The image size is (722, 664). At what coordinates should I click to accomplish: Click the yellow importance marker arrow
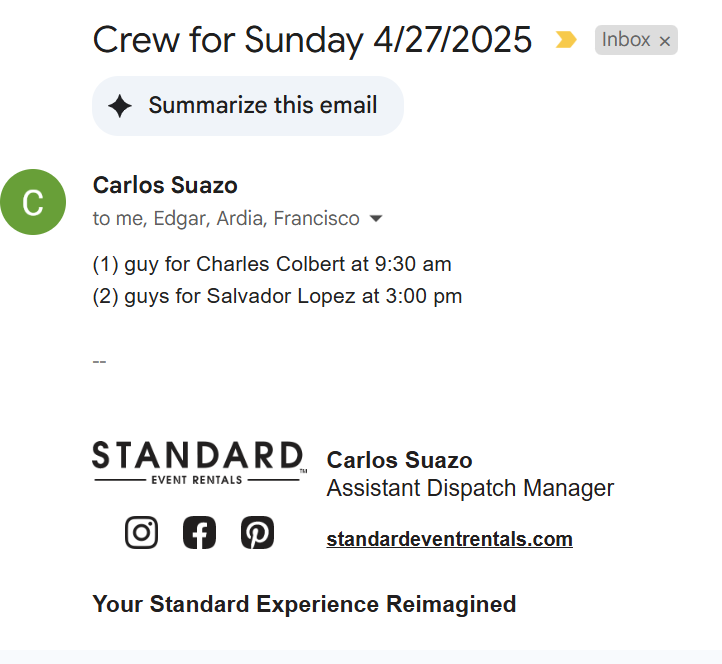[566, 40]
